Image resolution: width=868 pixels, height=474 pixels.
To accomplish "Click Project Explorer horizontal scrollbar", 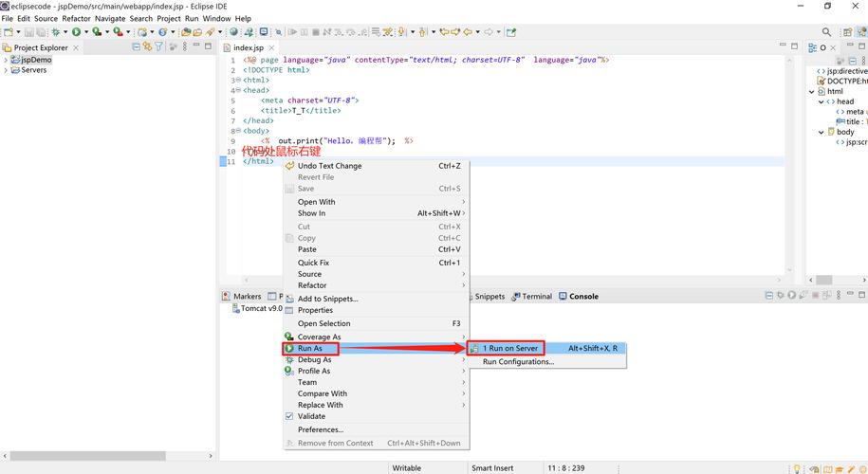I will [x=87, y=456].
